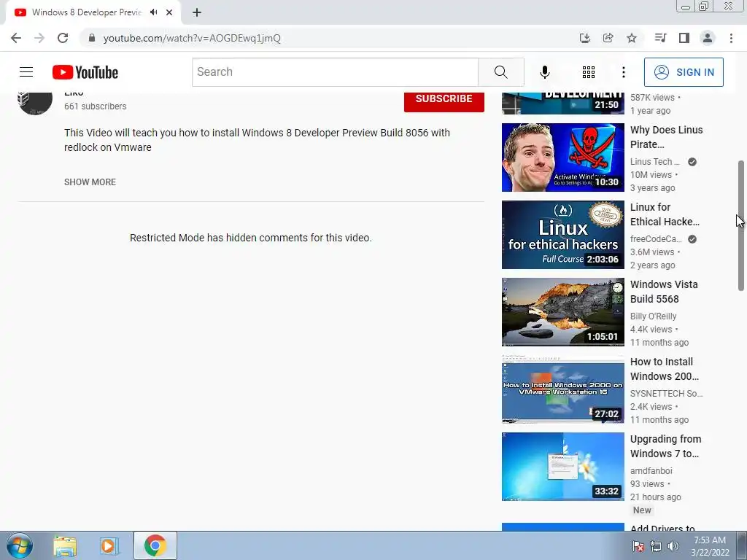Toggle the Chrome side panel
Viewport: 747px width, 560px height.
point(684,38)
